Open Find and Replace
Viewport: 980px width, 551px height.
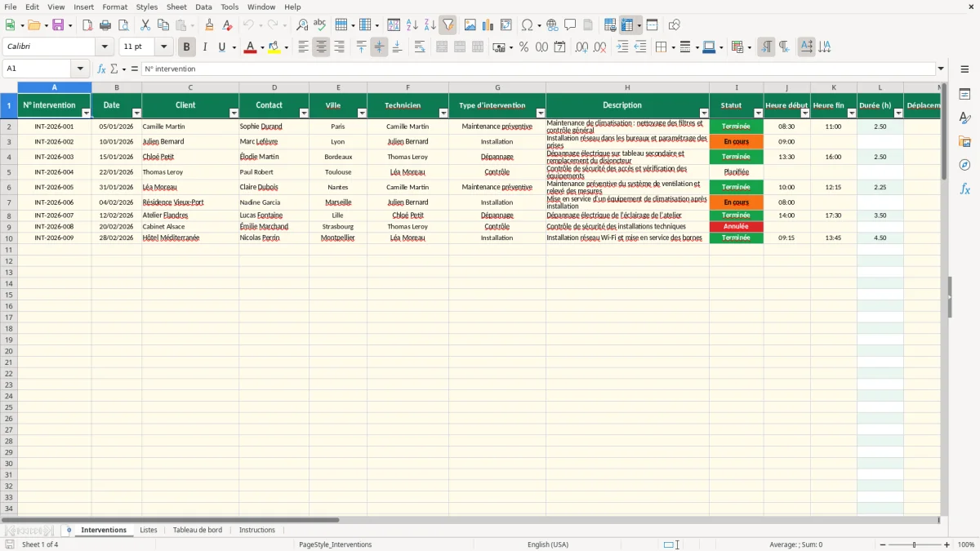click(x=302, y=25)
